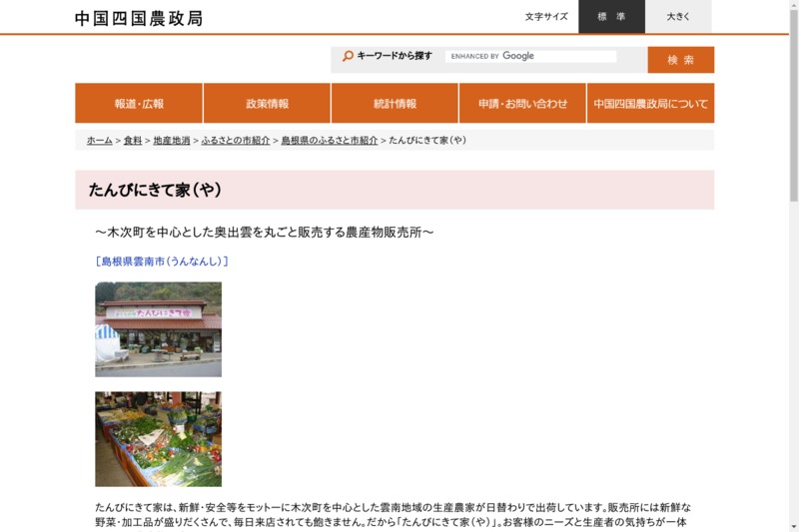Open the 島根県のふるさと市紹介 breadcrumb link
The height and width of the screenshot is (532, 799).
click(329, 141)
